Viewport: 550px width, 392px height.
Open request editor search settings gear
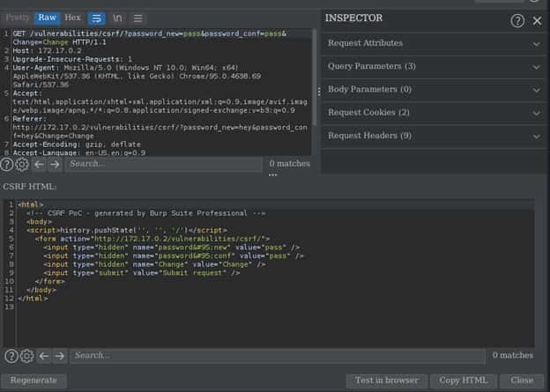point(22,164)
